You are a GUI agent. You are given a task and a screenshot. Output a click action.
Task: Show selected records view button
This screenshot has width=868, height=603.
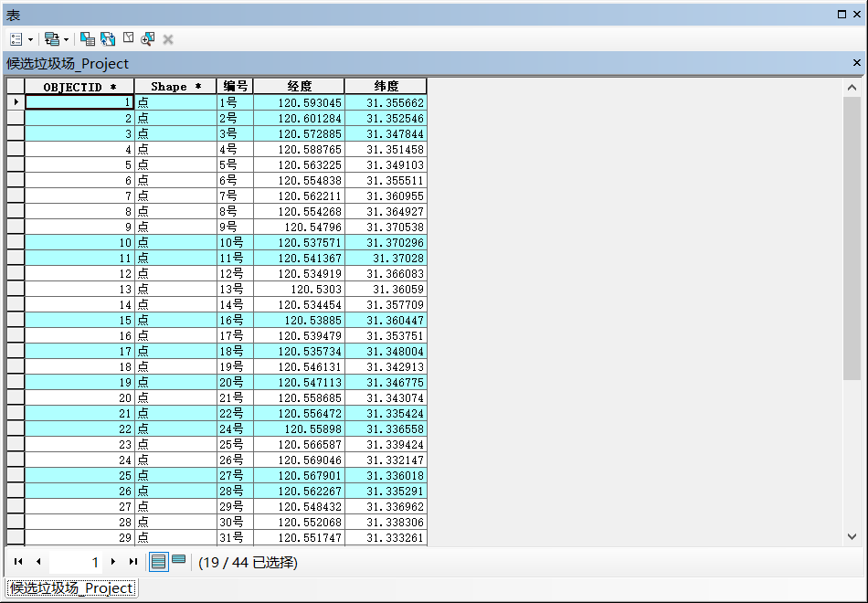coord(179,560)
